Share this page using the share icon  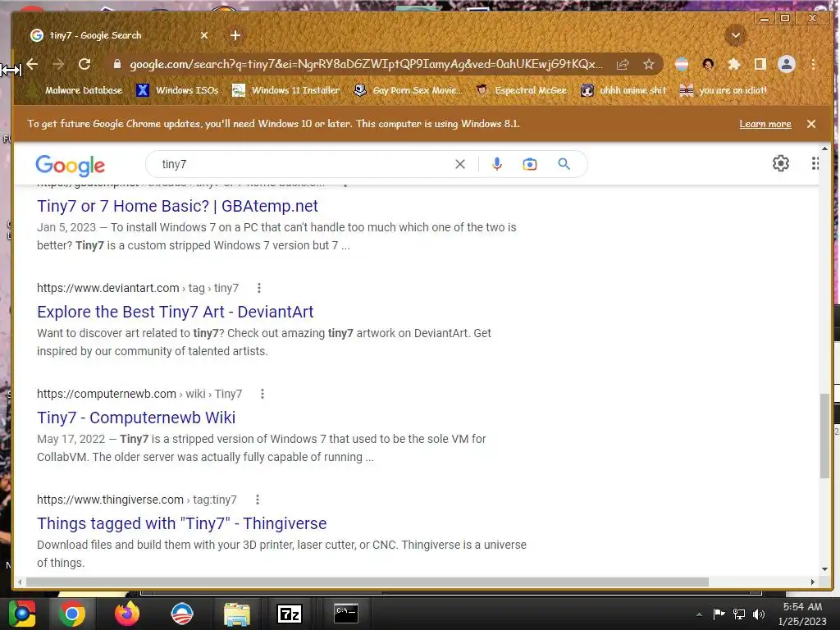click(x=623, y=65)
